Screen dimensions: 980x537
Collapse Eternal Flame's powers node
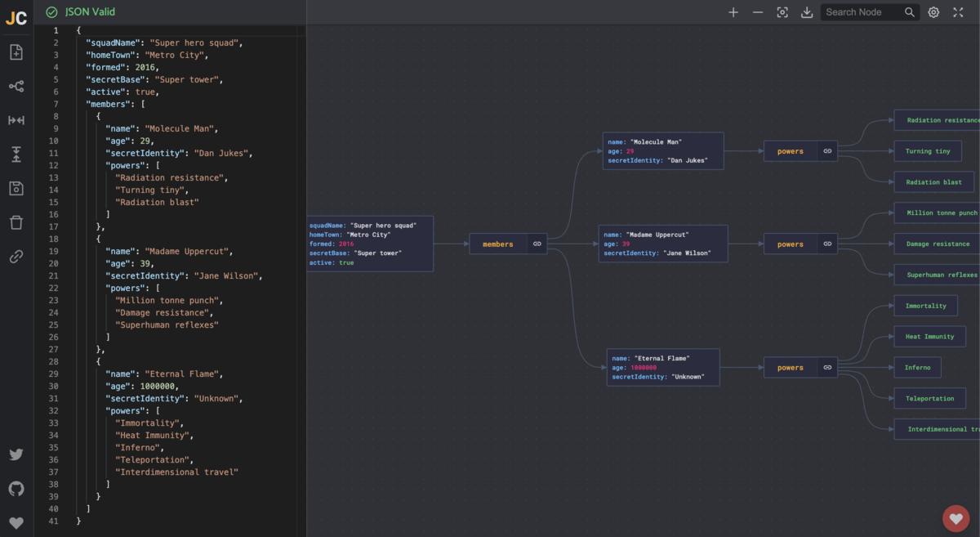[826, 367]
